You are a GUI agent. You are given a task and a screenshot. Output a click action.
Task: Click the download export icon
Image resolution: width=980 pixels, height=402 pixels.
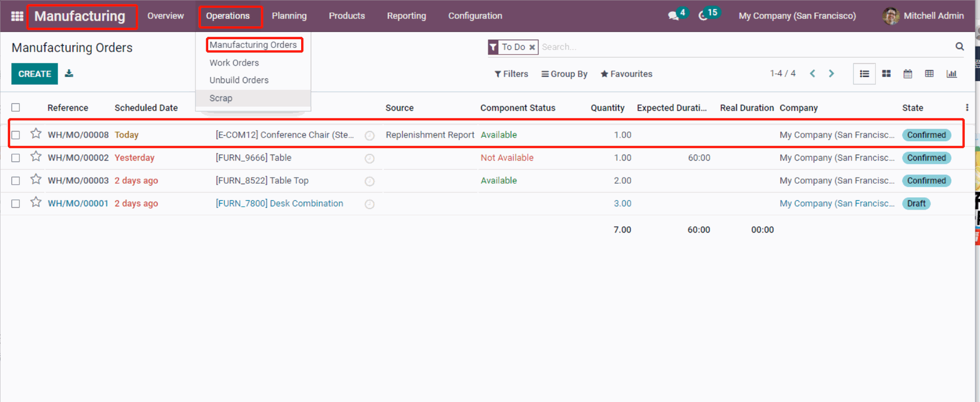(x=69, y=73)
